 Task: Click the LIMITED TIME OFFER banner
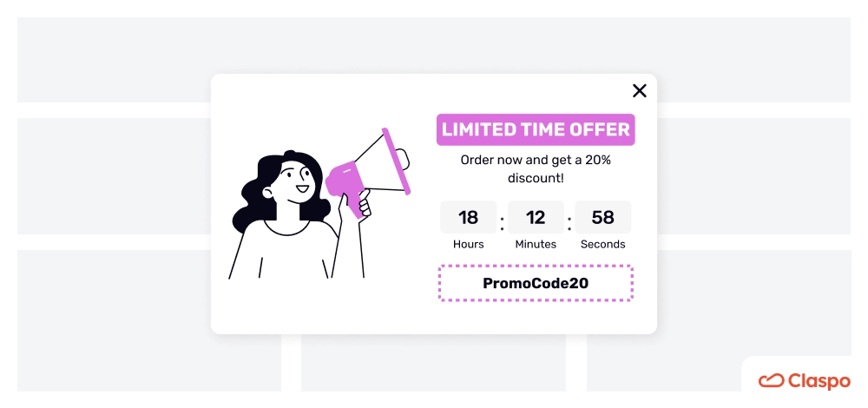coord(536,129)
